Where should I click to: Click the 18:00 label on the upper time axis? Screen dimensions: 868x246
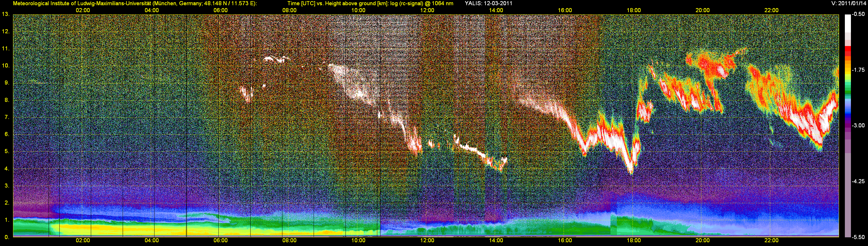[634, 10]
